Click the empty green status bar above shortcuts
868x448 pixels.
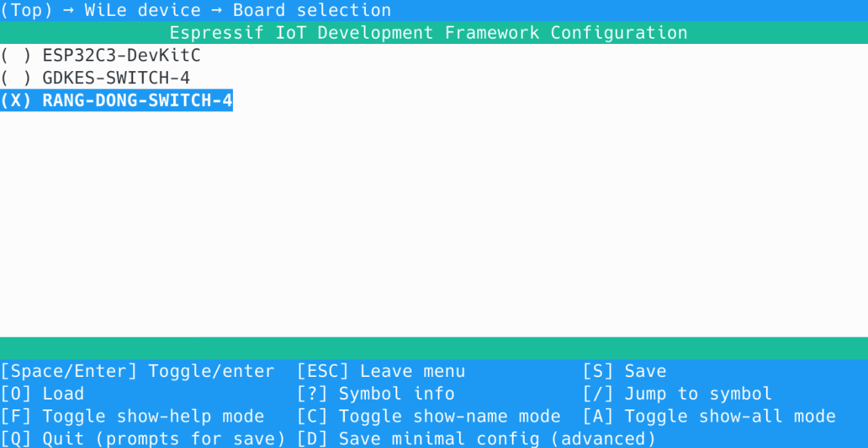[434, 348]
